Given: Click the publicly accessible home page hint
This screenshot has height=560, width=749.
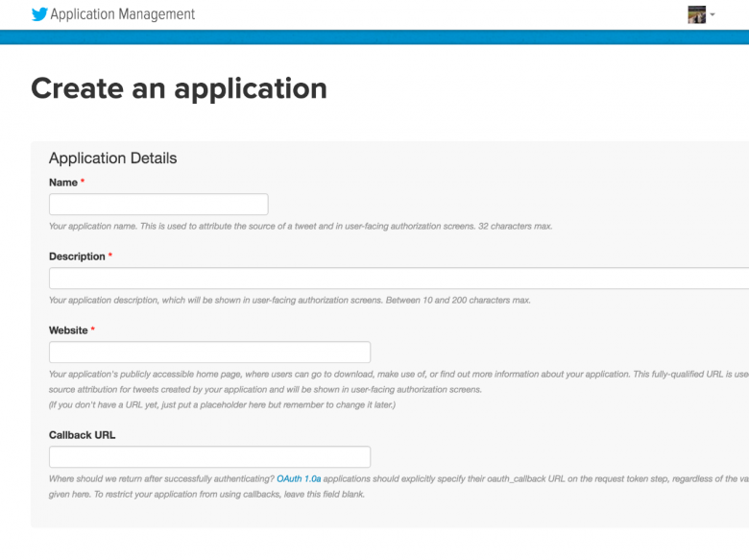Looking at the screenshot, I should 384,375.
